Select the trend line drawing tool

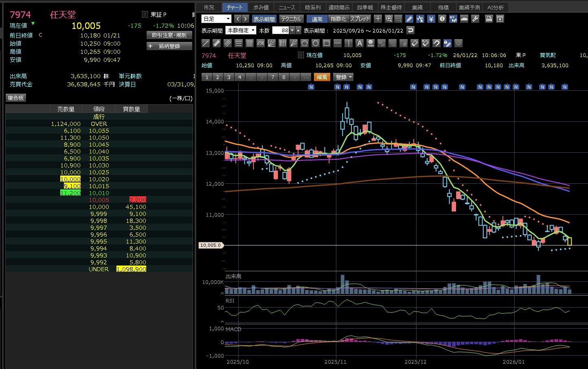pos(206,43)
